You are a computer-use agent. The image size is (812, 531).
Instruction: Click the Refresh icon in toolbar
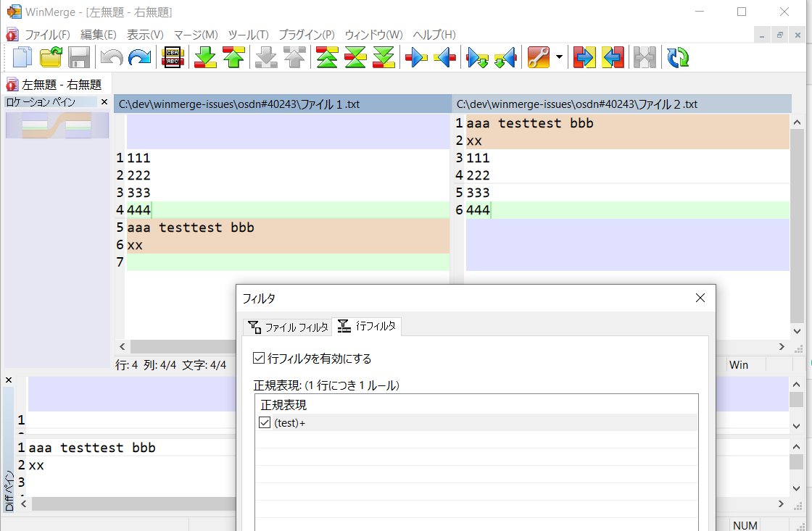[678, 57]
